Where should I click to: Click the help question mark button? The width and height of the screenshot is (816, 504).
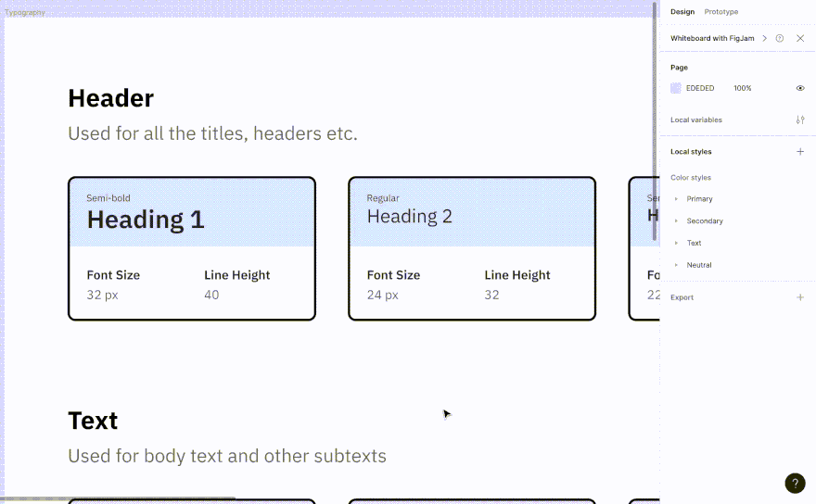(x=795, y=483)
